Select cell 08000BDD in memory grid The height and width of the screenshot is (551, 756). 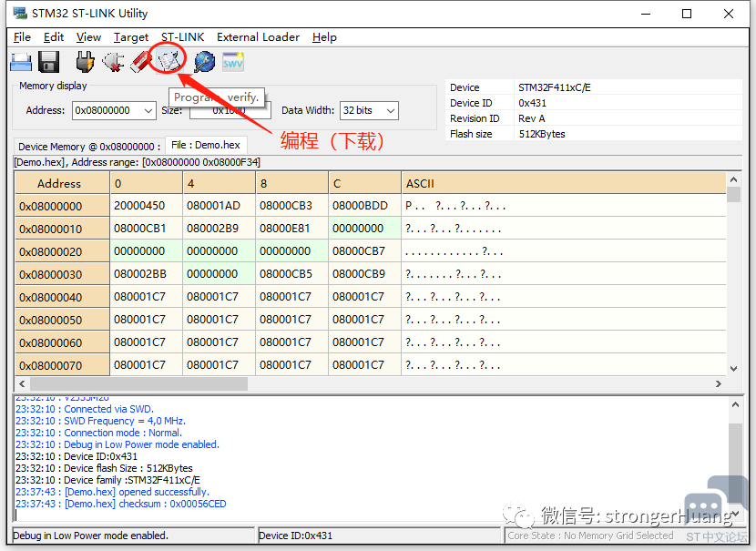coord(364,206)
